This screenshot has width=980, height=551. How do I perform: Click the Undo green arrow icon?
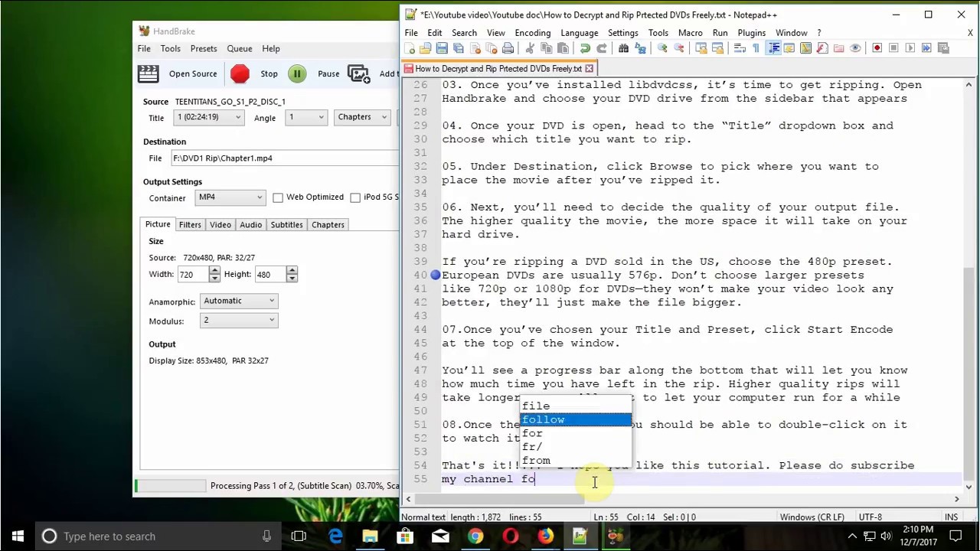(585, 48)
